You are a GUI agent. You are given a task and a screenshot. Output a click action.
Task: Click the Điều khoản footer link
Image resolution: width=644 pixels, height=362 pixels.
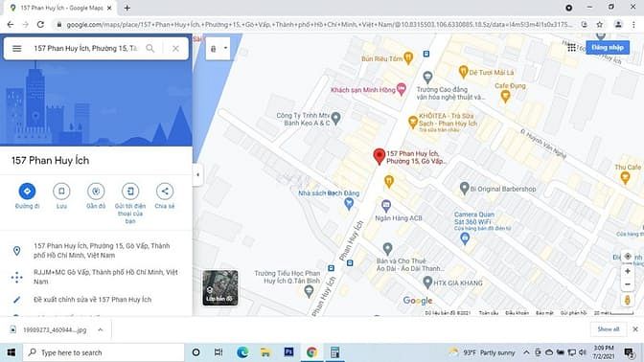(517, 313)
